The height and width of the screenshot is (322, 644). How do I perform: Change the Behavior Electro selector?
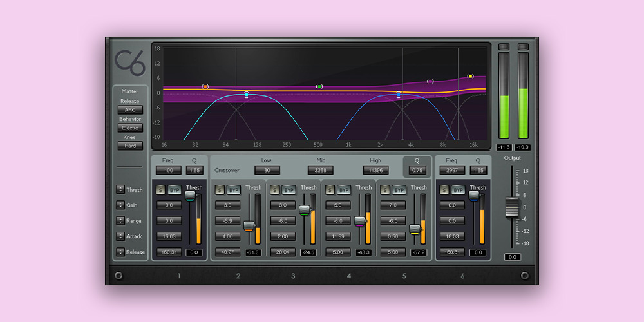(130, 128)
